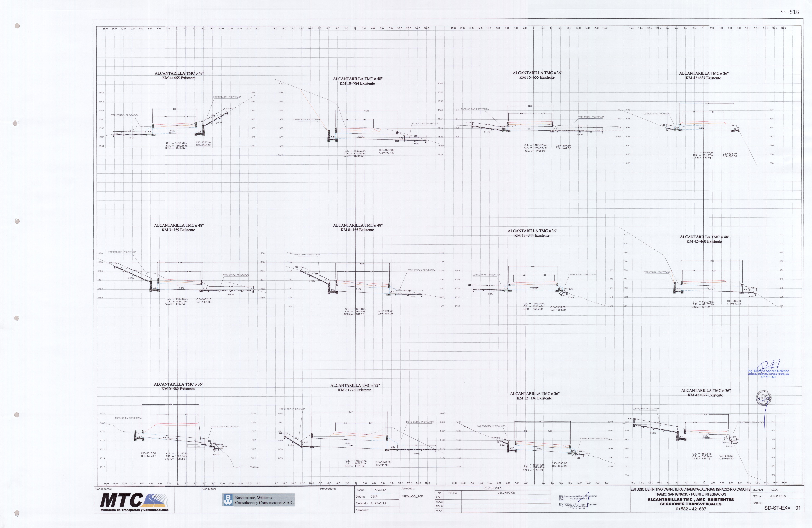
Task: Click the round engineer seal stamp
Action: click(x=764, y=398)
